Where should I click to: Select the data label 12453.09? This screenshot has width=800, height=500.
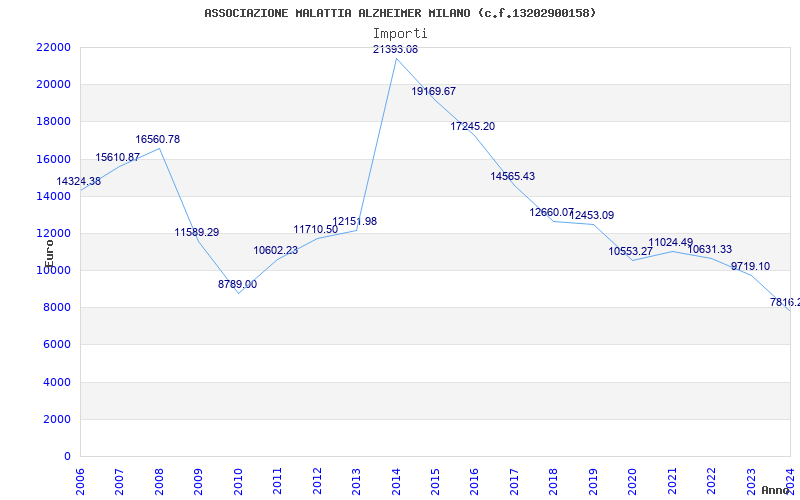point(592,215)
